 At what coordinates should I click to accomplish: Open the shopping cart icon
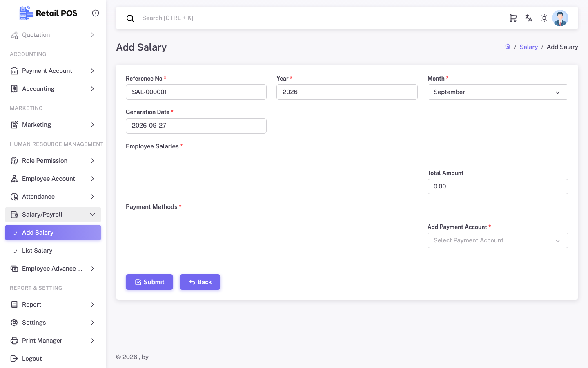tap(513, 18)
